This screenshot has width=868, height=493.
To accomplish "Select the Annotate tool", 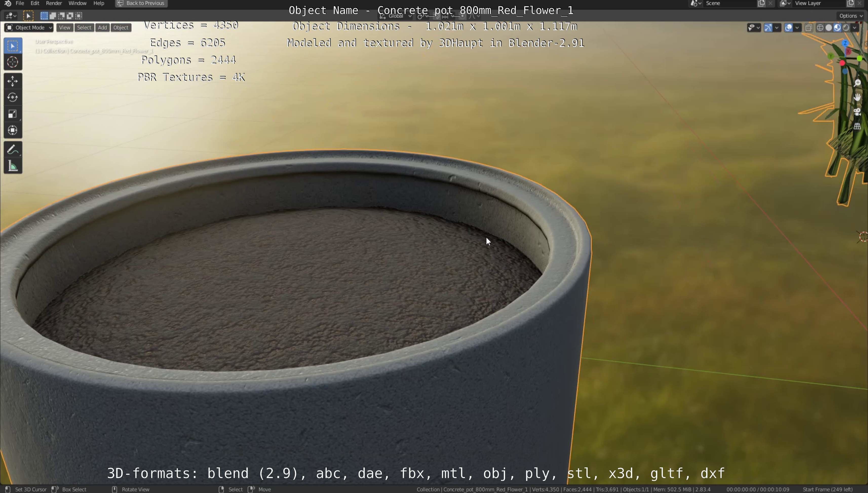I will click(13, 150).
